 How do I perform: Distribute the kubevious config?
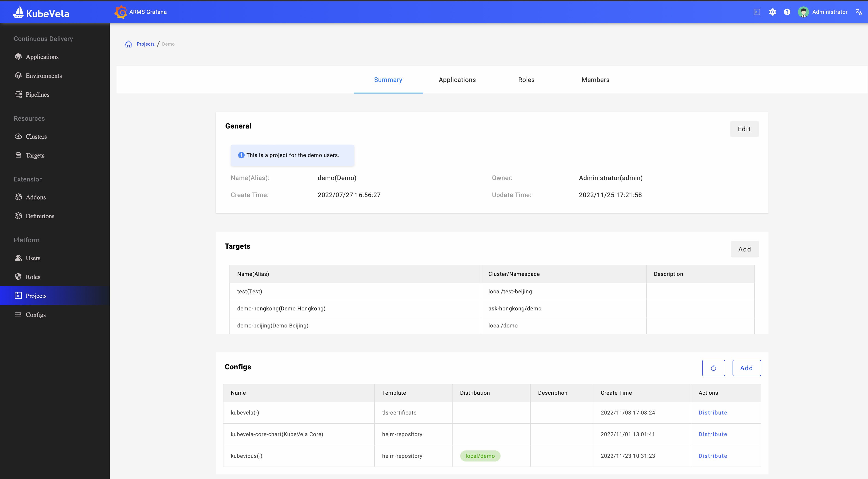click(712, 456)
